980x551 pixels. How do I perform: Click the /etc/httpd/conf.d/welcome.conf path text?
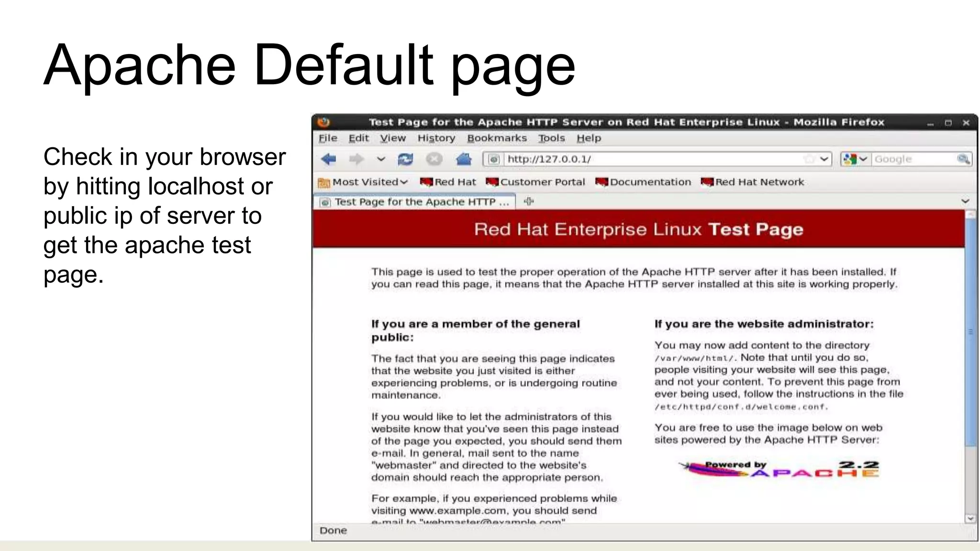[x=741, y=407]
